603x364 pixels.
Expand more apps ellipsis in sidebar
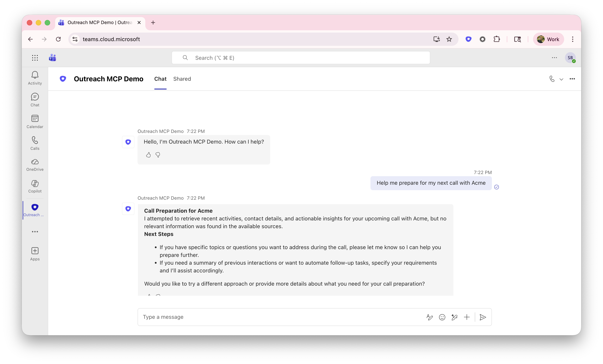click(x=35, y=231)
